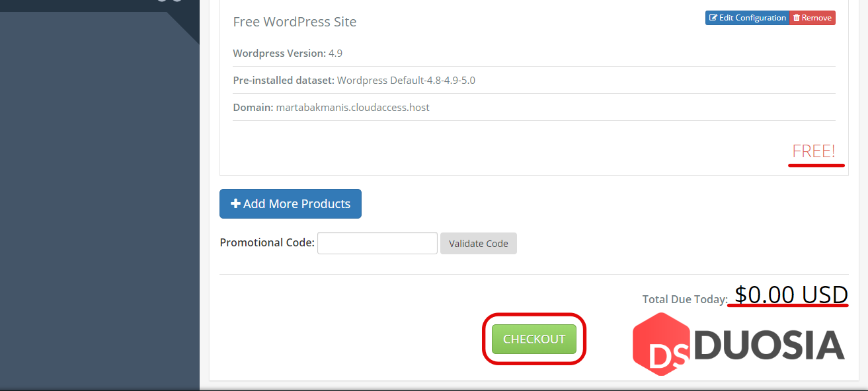The height and width of the screenshot is (391, 868).
Task: Remove the Free WordPress Site product
Action: tap(812, 18)
